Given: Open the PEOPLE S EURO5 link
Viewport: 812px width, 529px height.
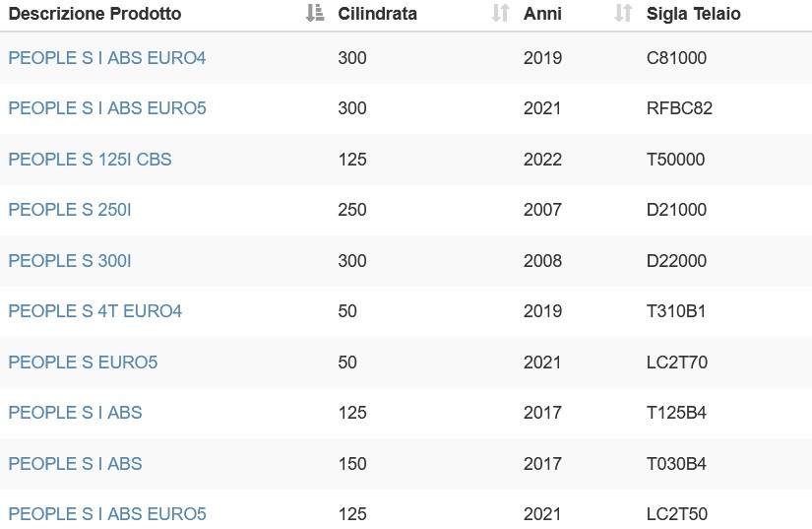Looking at the screenshot, I should [x=83, y=362].
